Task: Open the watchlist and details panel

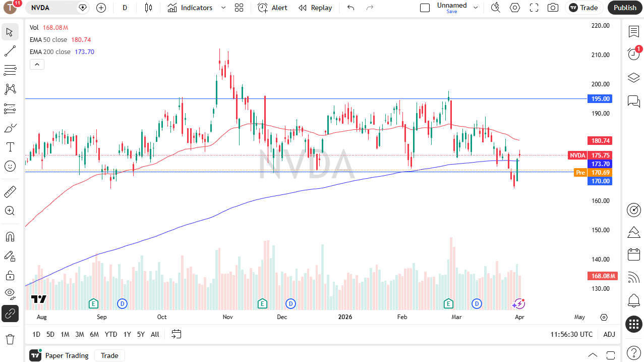Action: click(x=634, y=32)
